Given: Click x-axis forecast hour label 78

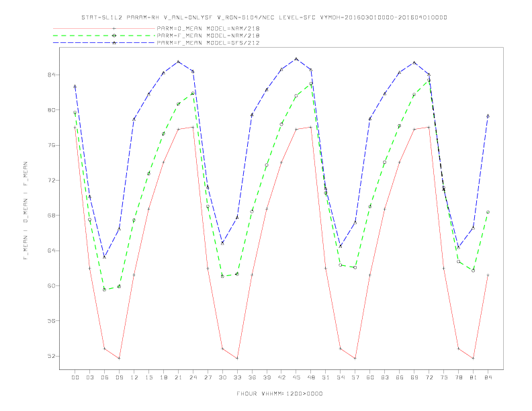Looking at the screenshot, I should coord(459,377).
